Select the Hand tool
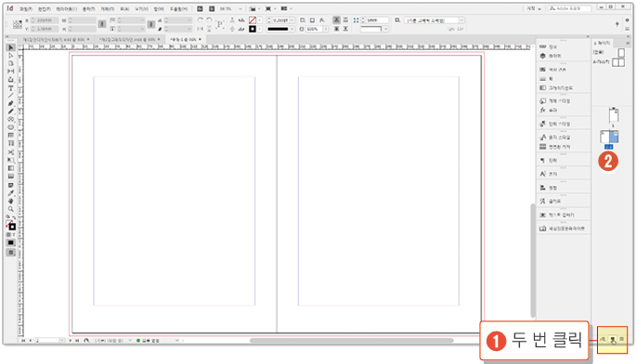 11,201
